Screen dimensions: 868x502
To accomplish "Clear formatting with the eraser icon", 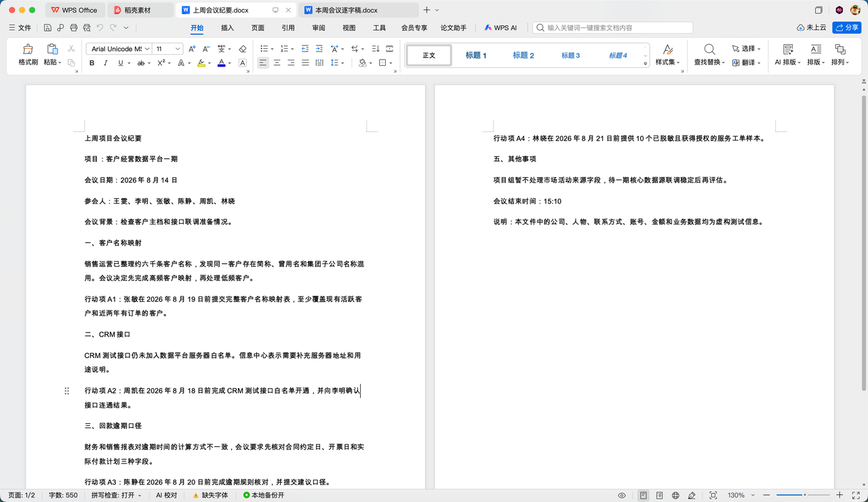I will pos(243,49).
